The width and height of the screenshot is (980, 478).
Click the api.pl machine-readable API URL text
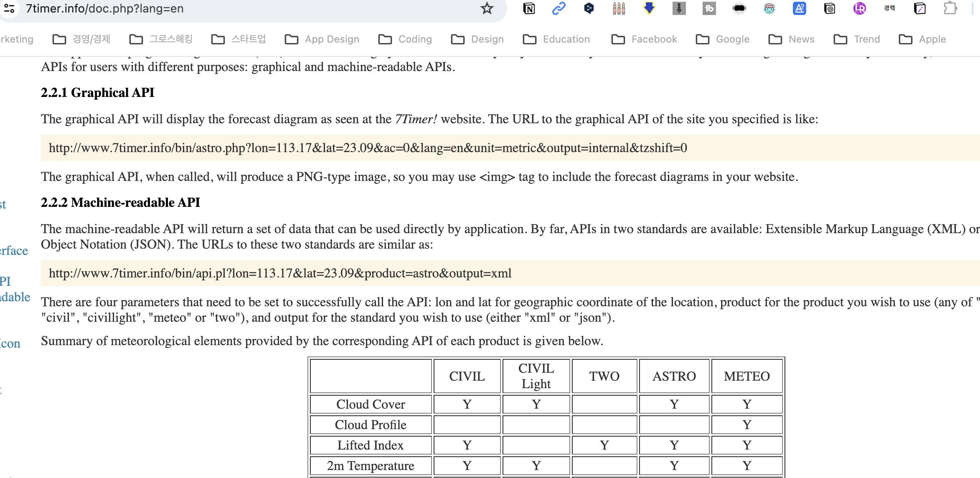point(280,273)
